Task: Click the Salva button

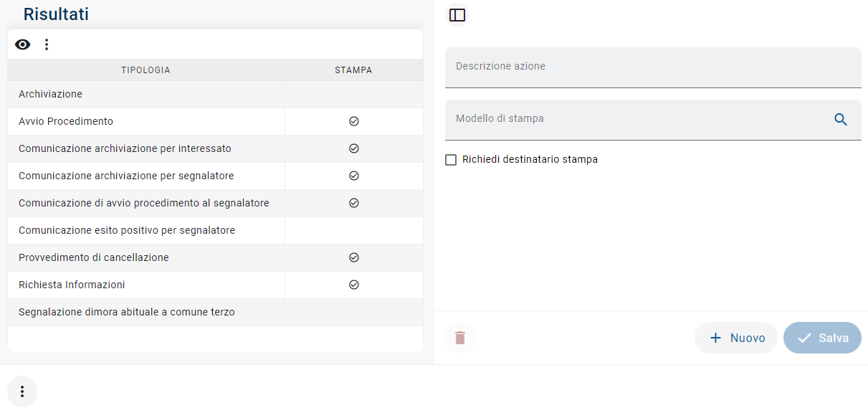Action: [x=822, y=338]
